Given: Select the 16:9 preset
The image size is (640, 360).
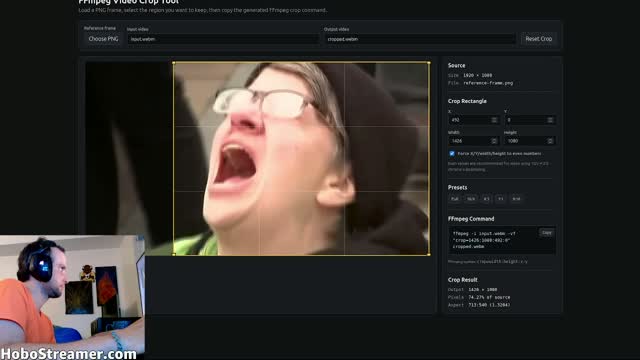Looking at the screenshot, I should pos(471,199).
